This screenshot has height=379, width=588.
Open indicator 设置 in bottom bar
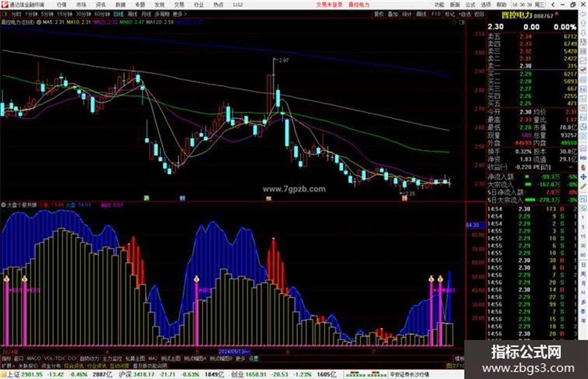253,358
